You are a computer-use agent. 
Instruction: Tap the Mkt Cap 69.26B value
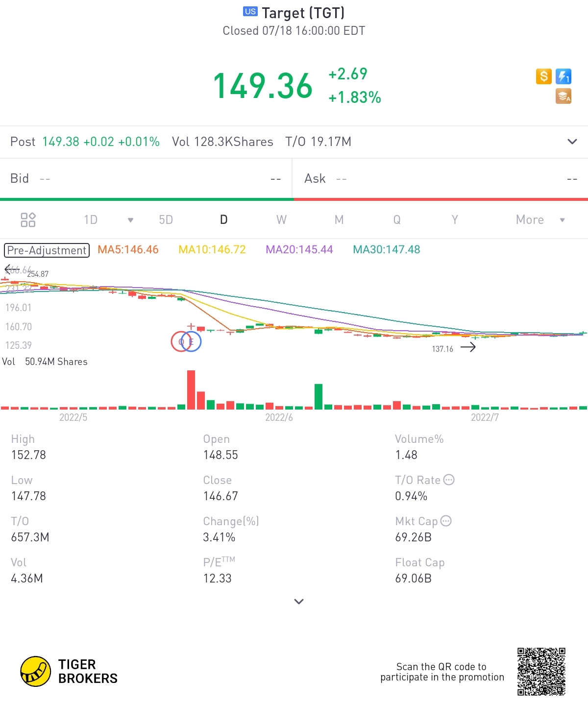pyautogui.click(x=413, y=537)
